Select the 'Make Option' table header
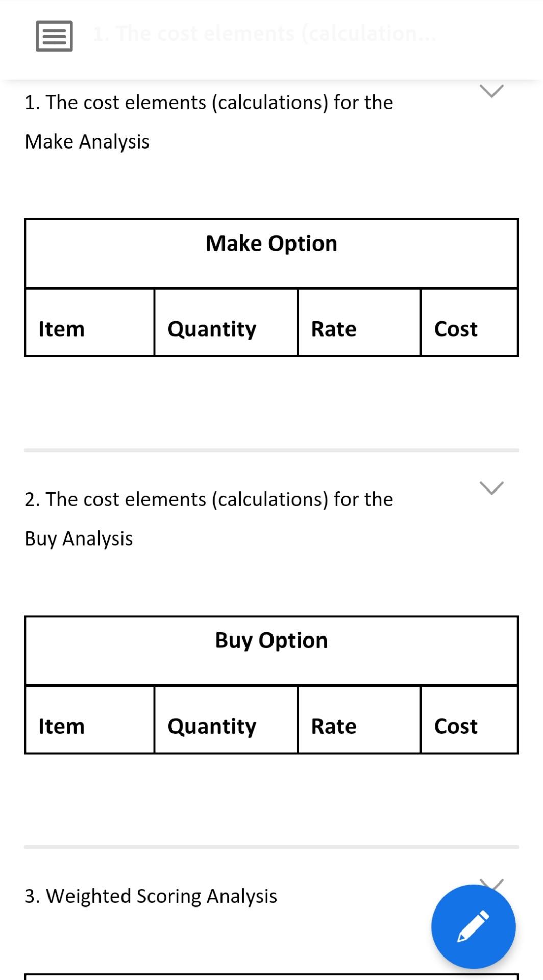Screen dimensions: 543x980 tap(271, 243)
